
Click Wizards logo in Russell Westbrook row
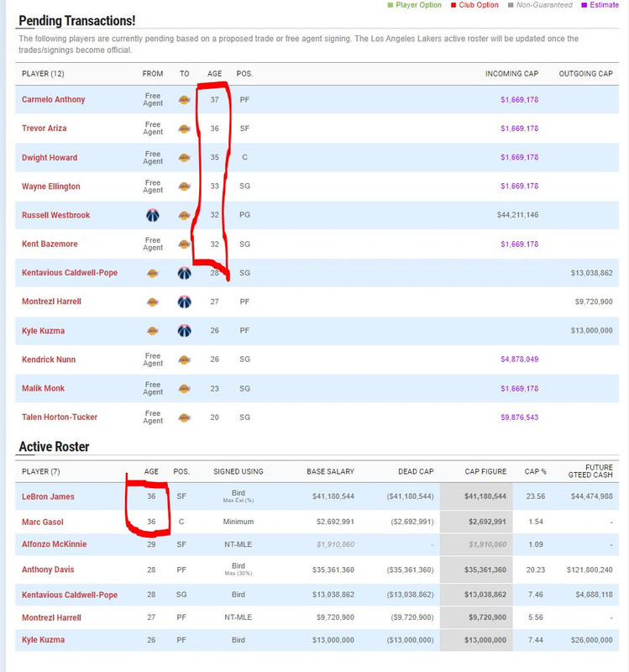coord(153,215)
